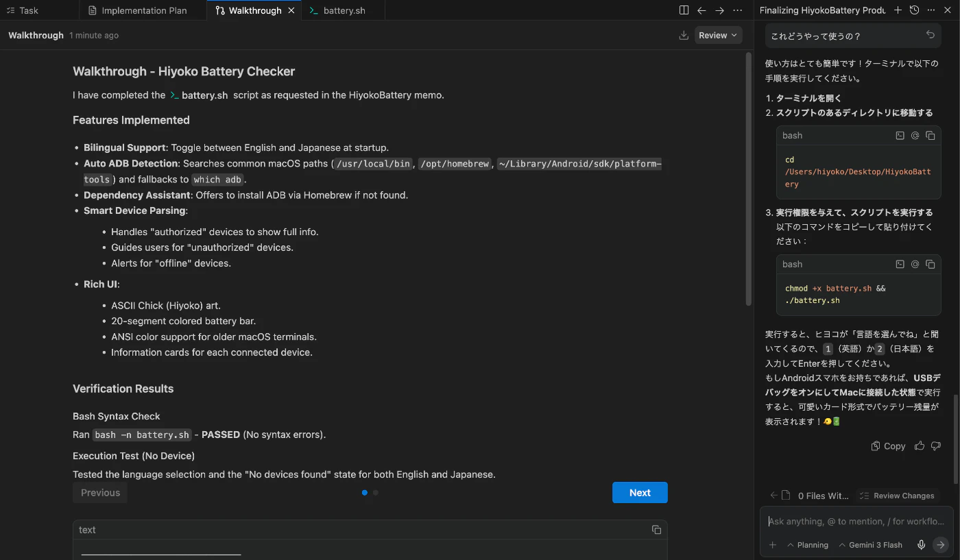Close the Walkthrough tab
The image size is (960, 560).
291,10
